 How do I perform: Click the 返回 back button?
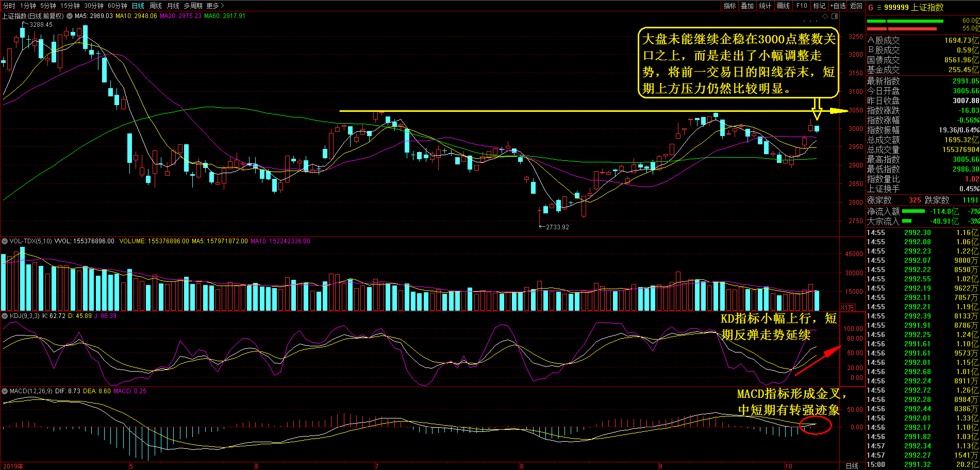[x=856, y=6]
